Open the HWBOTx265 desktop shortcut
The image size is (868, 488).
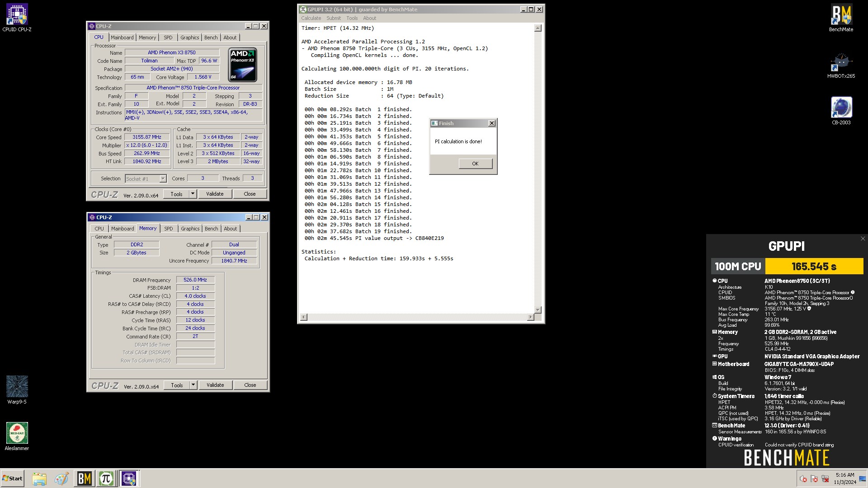841,66
